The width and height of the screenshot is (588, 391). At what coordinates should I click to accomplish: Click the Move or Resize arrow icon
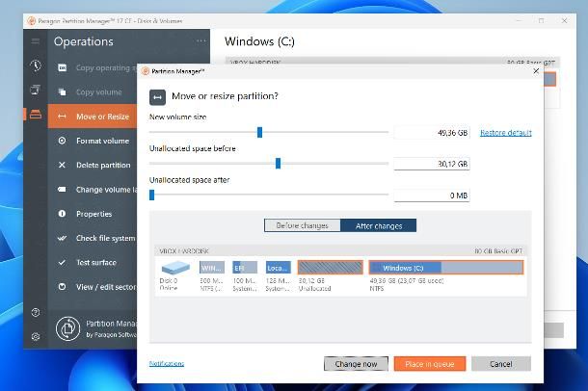(63, 117)
